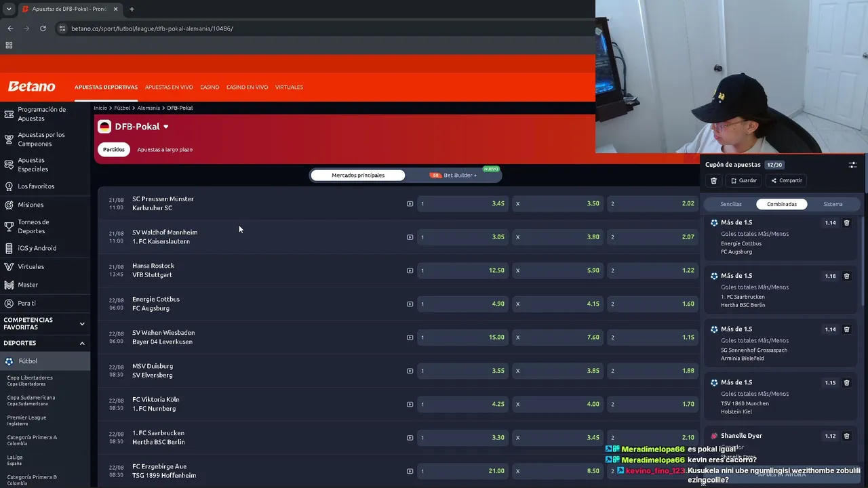Select the Sencillas bet slip tab
The width and height of the screenshot is (868, 488).
coord(731,204)
